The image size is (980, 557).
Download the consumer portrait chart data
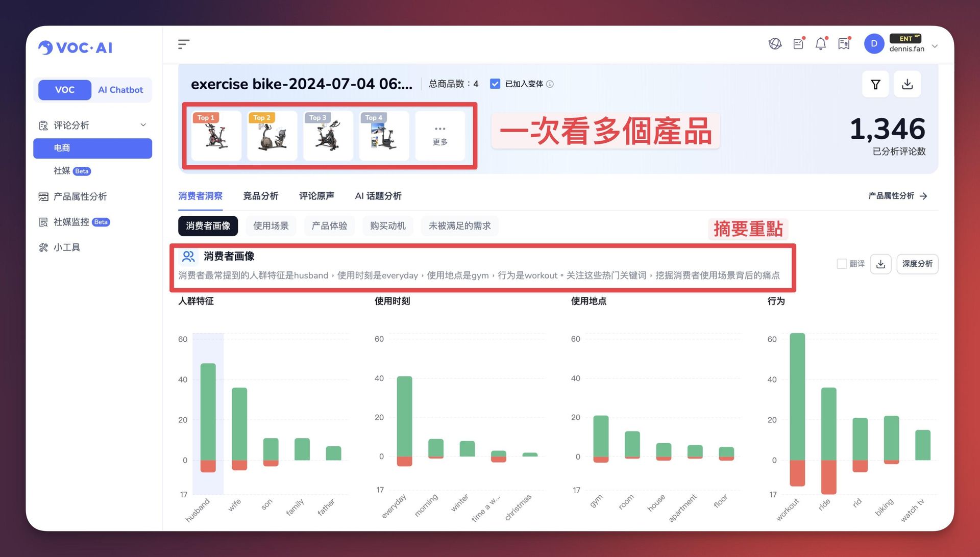pyautogui.click(x=880, y=264)
